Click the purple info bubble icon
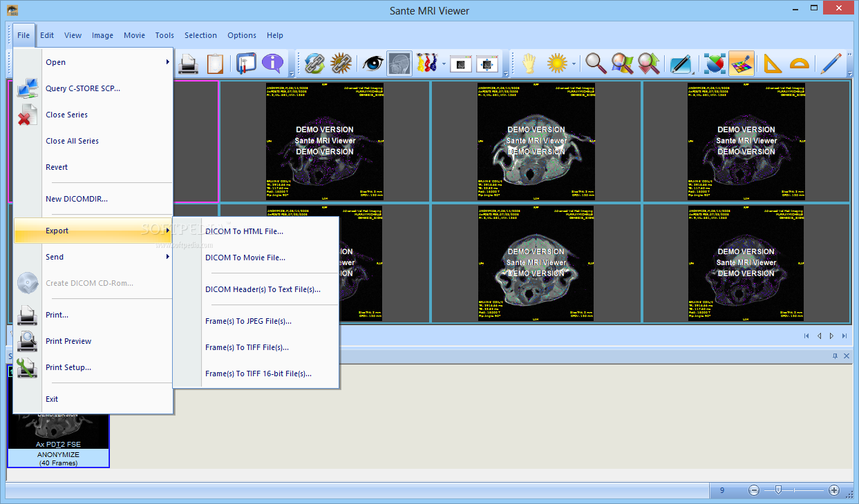This screenshot has width=859, height=504. click(272, 64)
